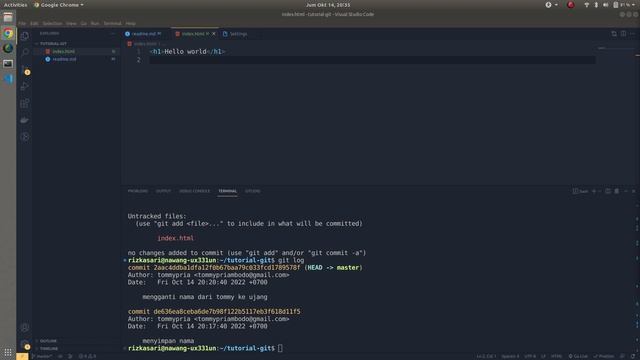Maximize the terminal panel size
The width and height of the screenshot is (640, 360).
click(x=626, y=191)
